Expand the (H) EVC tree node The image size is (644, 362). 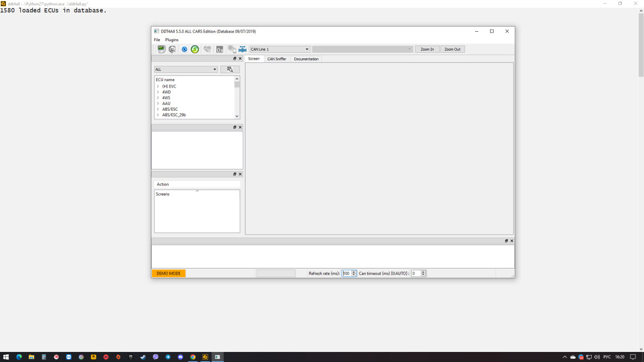(158, 86)
